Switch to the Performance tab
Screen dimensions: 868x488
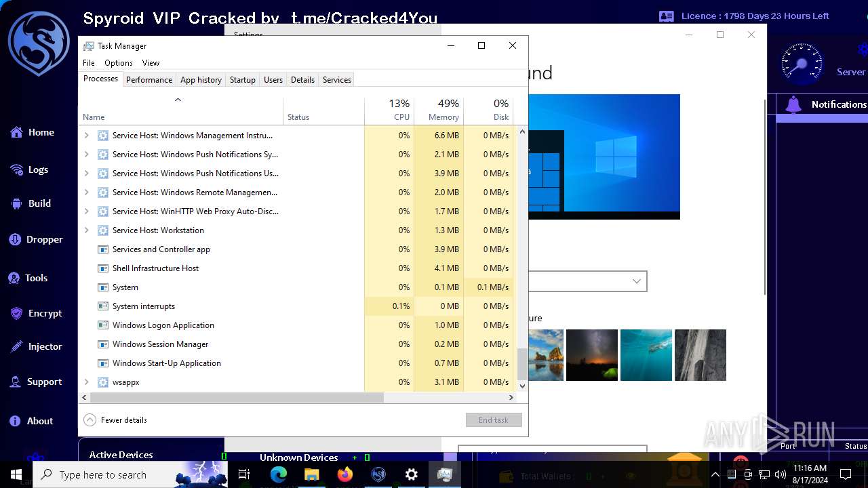(149, 80)
